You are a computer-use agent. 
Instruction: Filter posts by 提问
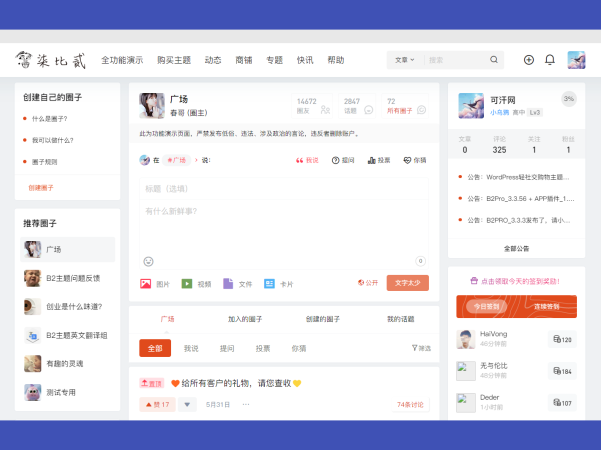click(x=227, y=348)
